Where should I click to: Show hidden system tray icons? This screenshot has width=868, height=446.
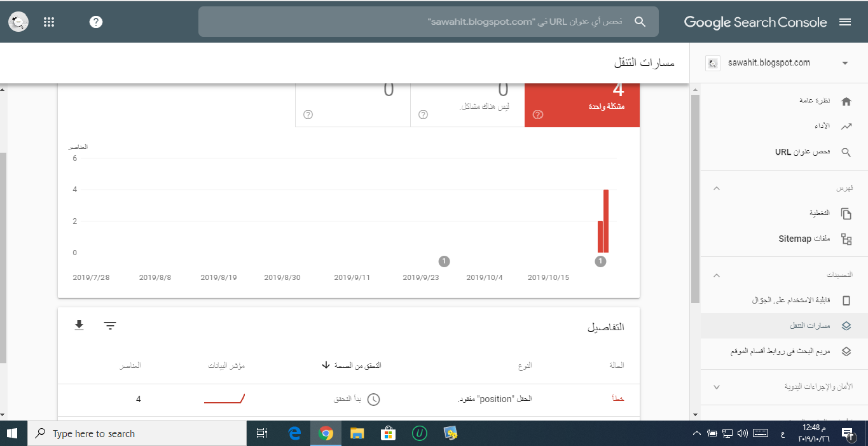tap(697, 433)
